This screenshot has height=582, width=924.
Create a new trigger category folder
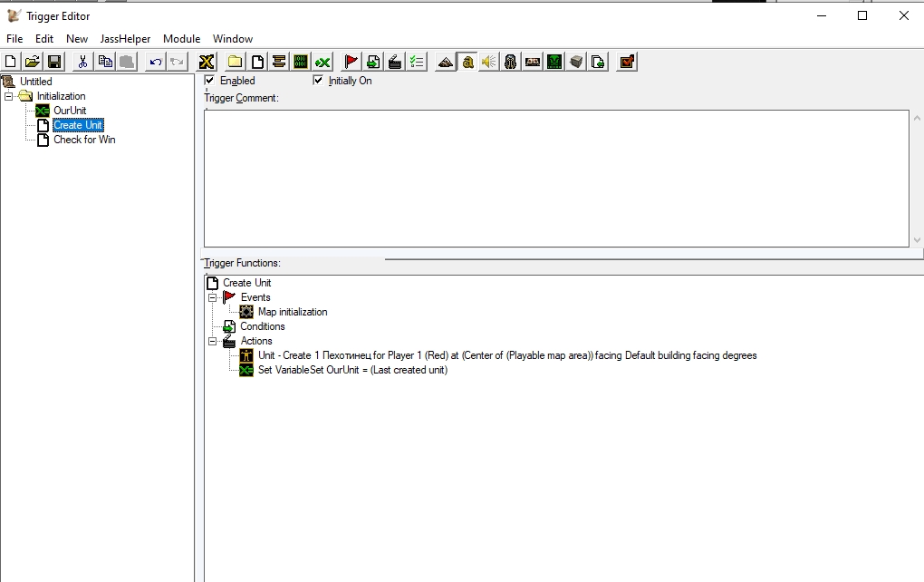pyautogui.click(x=236, y=62)
